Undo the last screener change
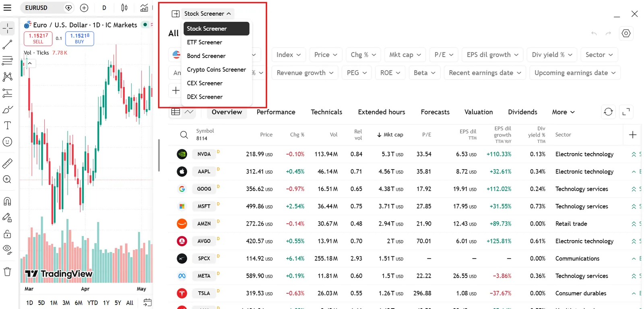Screen dimensions: 644x309 pos(594,33)
